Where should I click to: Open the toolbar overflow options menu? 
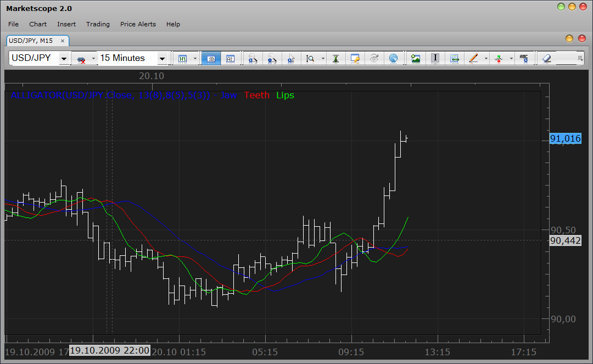(x=580, y=58)
